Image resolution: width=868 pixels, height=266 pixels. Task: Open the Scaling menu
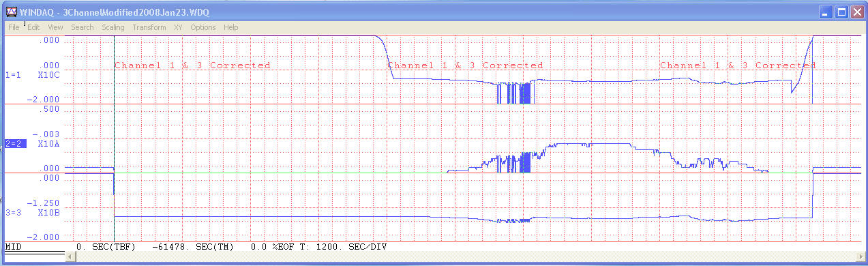coord(113,27)
